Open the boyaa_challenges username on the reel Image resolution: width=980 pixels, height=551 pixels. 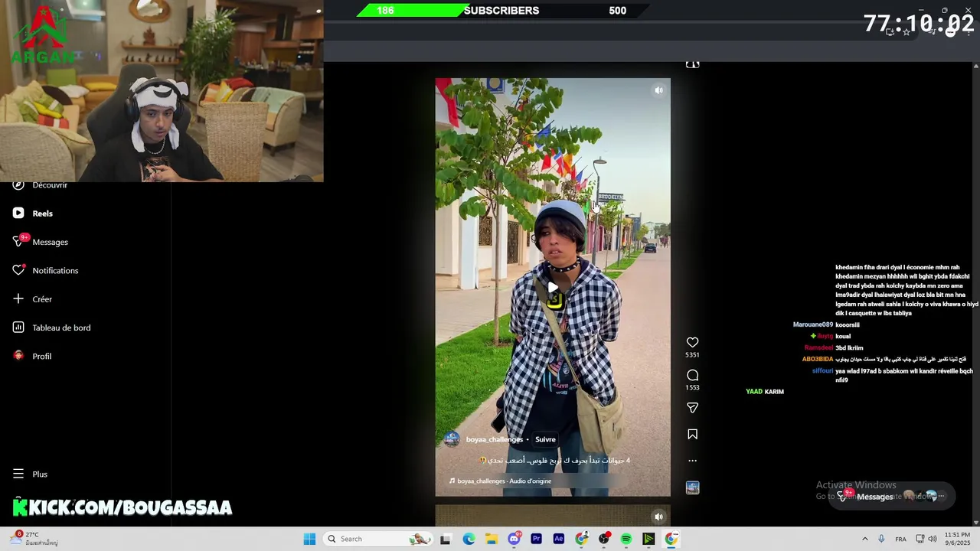[x=495, y=439]
